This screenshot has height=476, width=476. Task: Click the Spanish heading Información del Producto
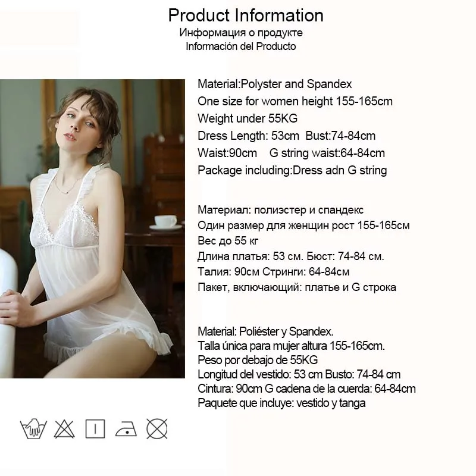[241, 46]
